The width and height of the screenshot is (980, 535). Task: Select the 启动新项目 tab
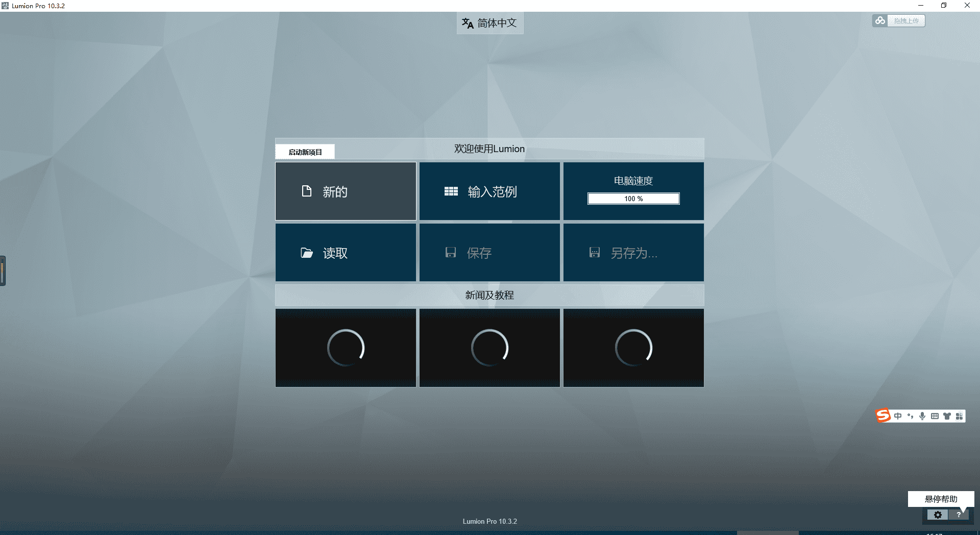coord(305,152)
